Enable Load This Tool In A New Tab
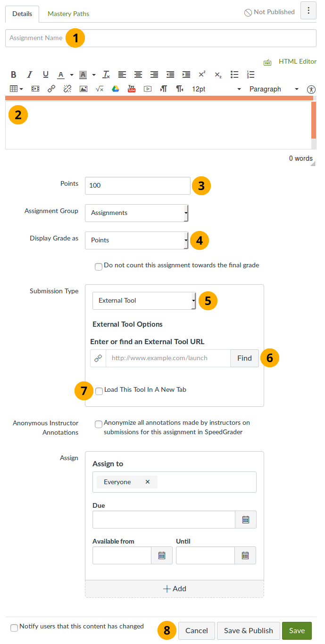 [99, 391]
